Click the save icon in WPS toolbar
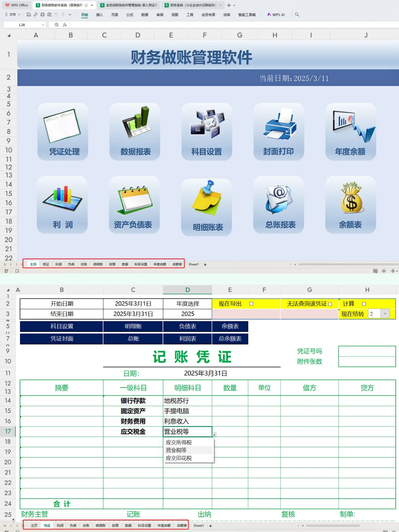 (x=29, y=15)
